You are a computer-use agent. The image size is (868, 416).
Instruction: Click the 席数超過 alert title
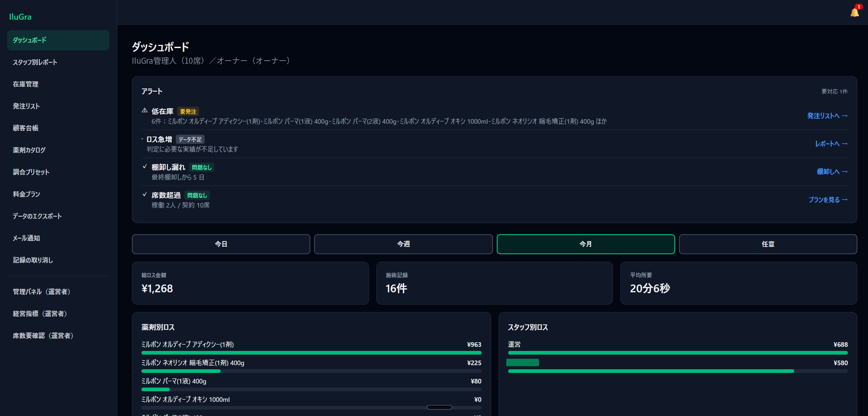click(166, 195)
